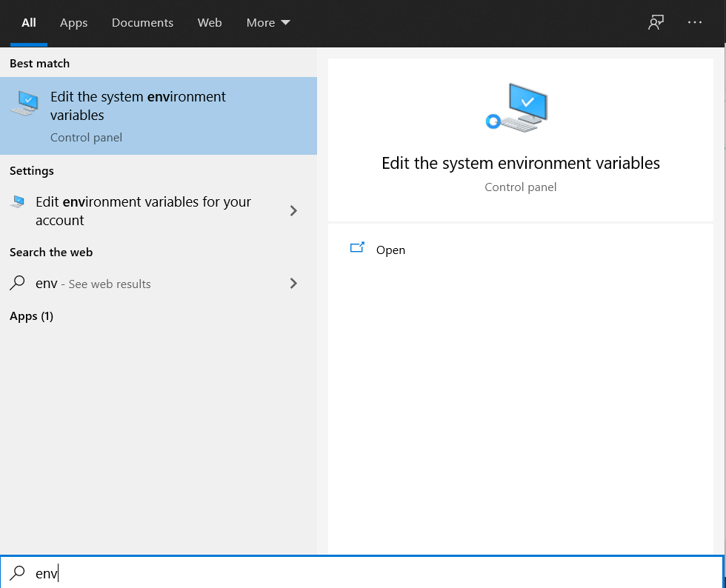The image size is (726, 588).
Task: Select Edit environment variables for your account
Action: pyautogui.click(x=144, y=211)
